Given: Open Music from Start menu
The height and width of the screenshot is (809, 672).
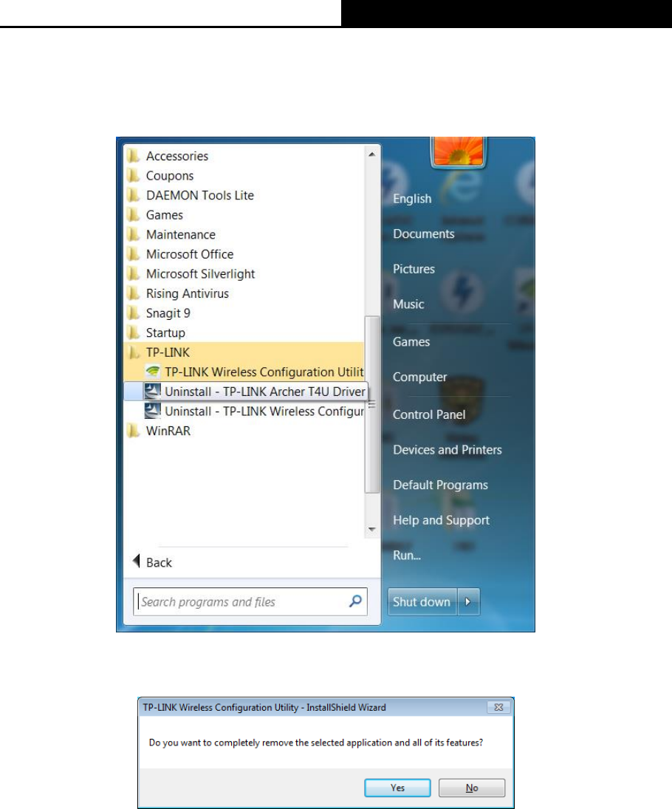Looking at the screenshot, I should [x=408, y=304].
